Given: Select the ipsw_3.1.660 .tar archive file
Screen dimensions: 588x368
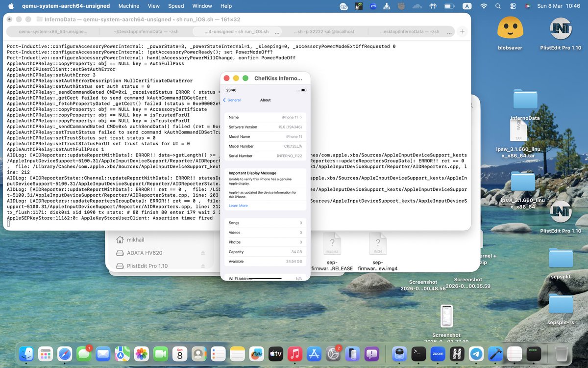Looking at the screenshot, I should (x=519, y=139).
